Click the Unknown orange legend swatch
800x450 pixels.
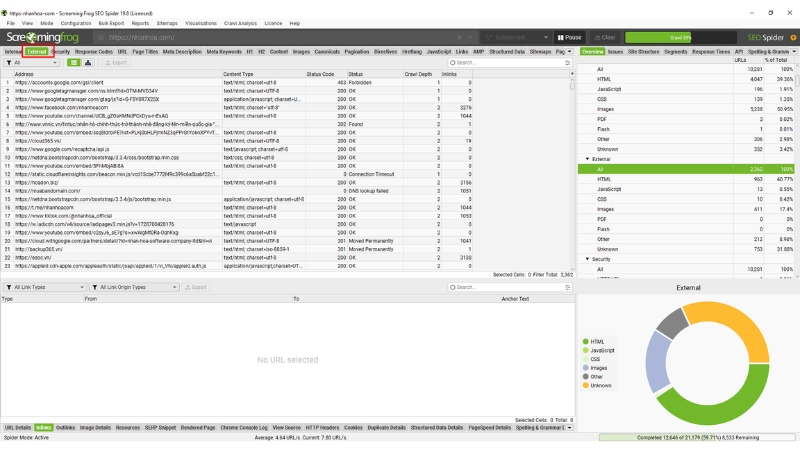pos(585,385)
